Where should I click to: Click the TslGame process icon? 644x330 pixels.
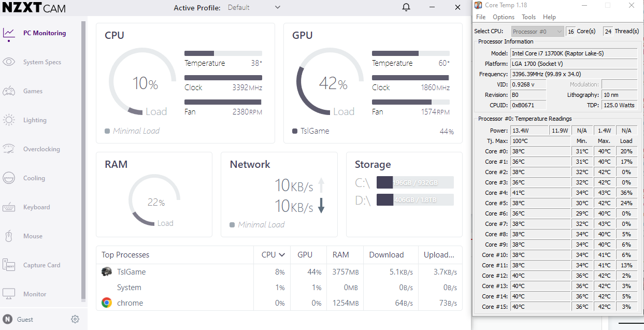coord(107,272)
